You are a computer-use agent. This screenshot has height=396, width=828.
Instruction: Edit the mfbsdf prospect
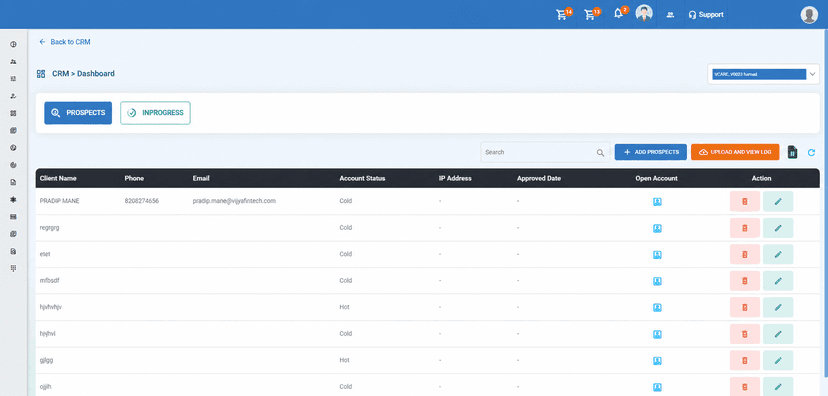[778, 281]
